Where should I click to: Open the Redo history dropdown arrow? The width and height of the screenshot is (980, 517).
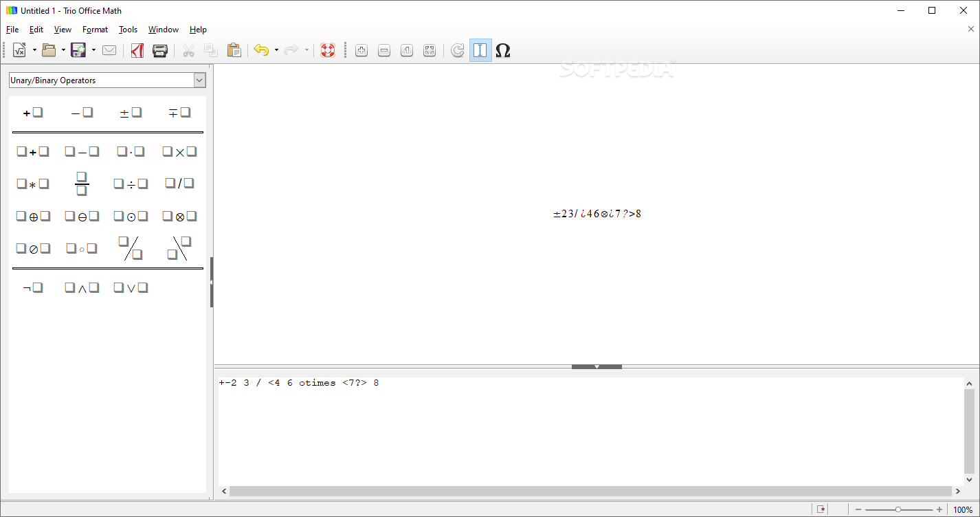[x=307, y=50]
